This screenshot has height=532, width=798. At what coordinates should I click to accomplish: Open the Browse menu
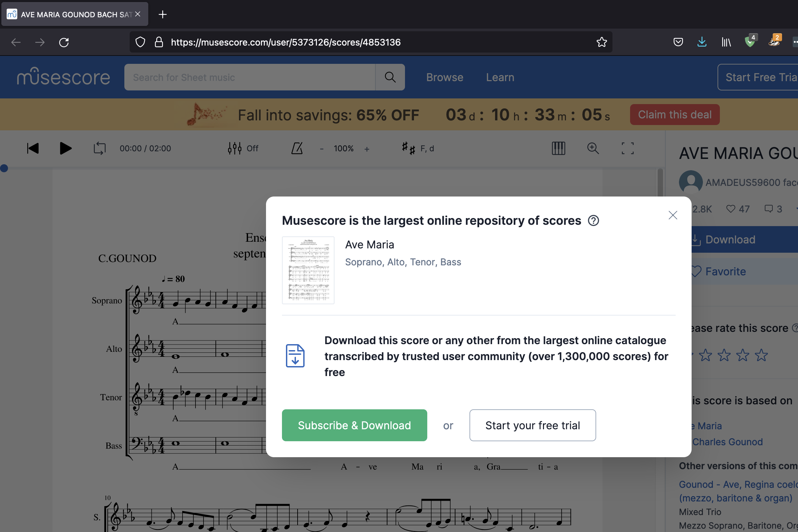click(445, 77)
